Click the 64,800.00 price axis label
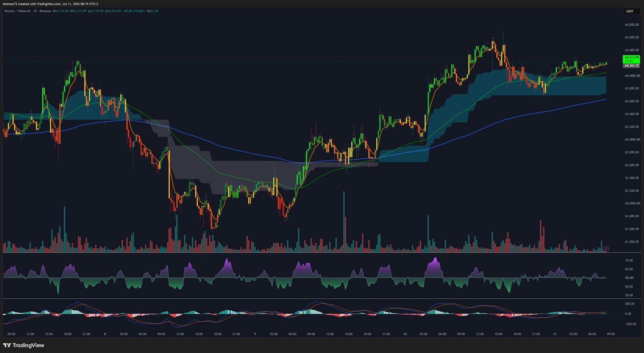The height and width of the screenshot is (353, 644). click(632, 25)
